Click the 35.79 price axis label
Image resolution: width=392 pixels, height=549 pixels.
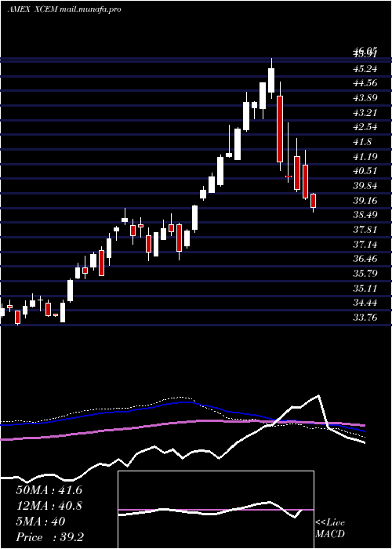pyautogui.click(x=365, y=273)
